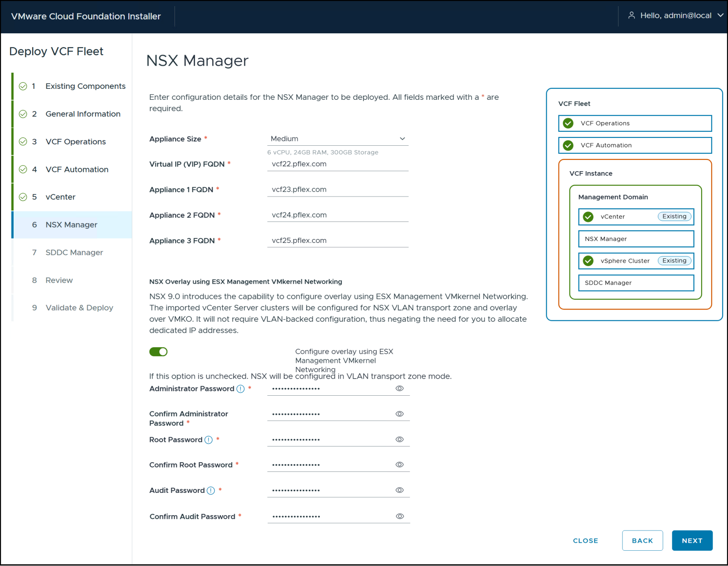Screen dimensions: 728x566
Task: Select step 5 vCenter in sidebar
Action: click(x=72, y=197)
